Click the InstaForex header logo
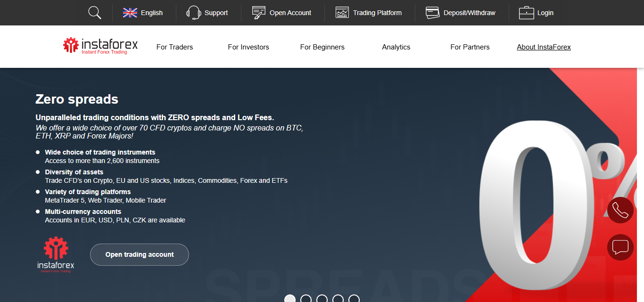 tap(100, 46)
